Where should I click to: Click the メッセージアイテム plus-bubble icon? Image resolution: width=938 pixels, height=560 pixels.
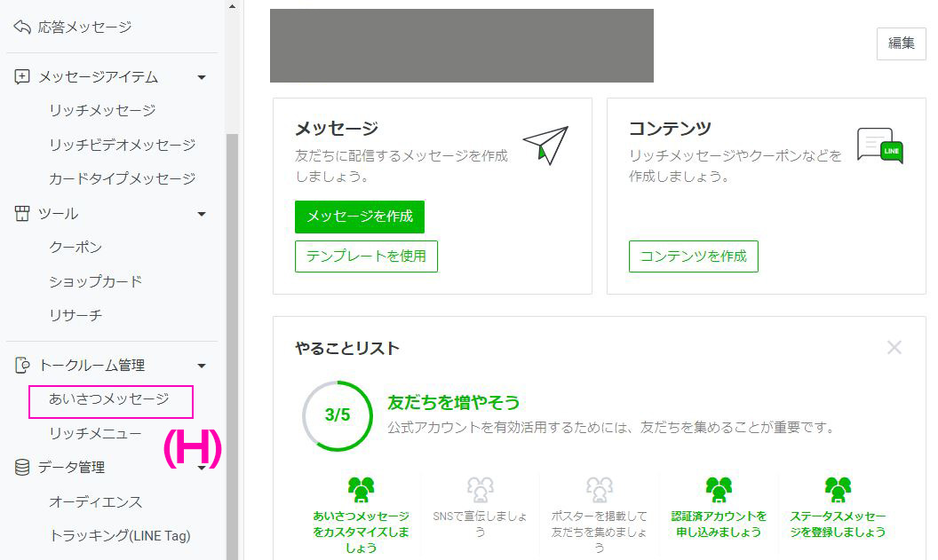22,77
